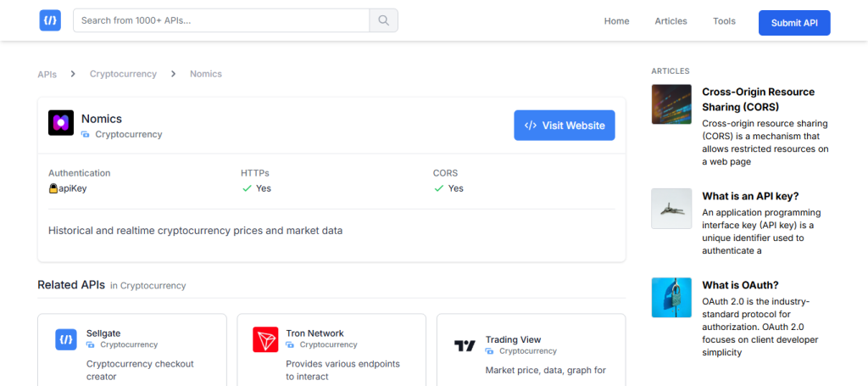Click category icon under Trading View
Image resolution: width=868 pixels, height=386 pixels.
pyautogui.click(x=489, y=351)
